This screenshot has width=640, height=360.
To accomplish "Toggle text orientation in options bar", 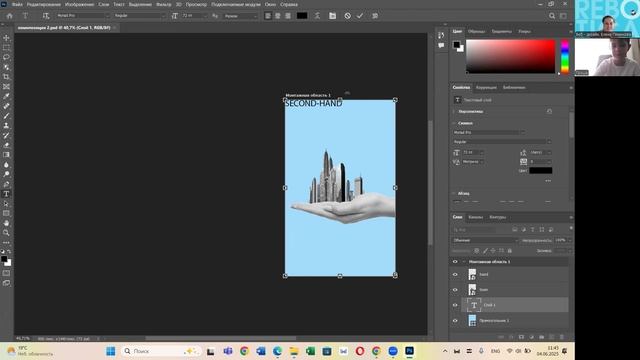I will [x=46, y=16].
